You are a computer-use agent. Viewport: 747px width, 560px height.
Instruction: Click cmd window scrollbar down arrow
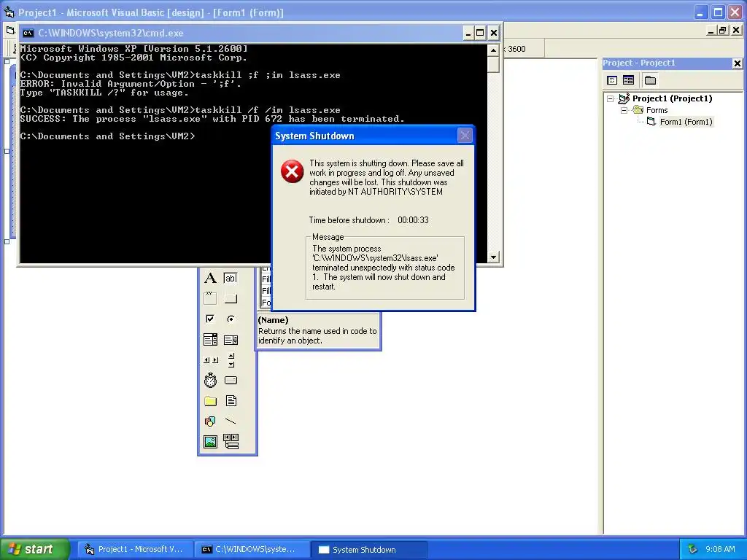coord(494,257)
